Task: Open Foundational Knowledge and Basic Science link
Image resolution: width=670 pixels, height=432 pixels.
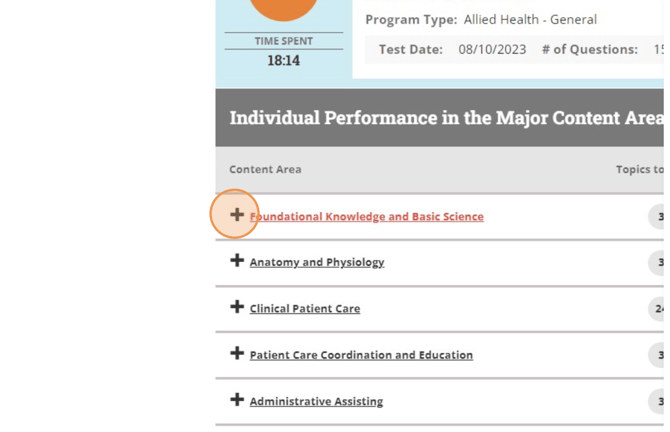Action: [366, 216]
